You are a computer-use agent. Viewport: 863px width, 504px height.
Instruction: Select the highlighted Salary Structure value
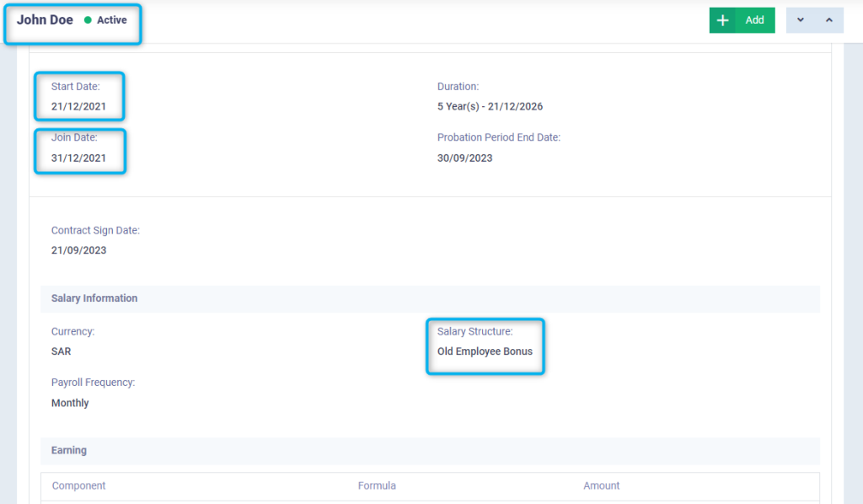pos(485,351)
